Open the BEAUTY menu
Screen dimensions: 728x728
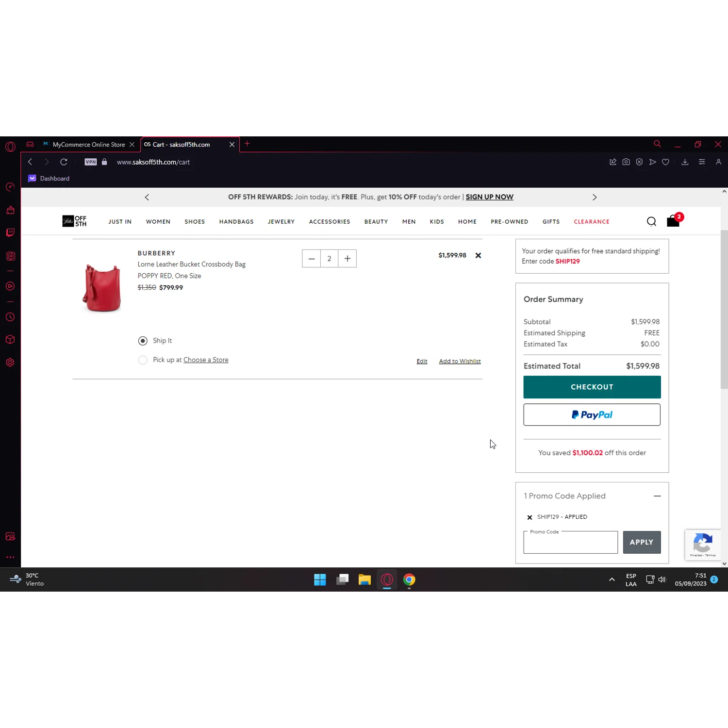click(376, 222)
